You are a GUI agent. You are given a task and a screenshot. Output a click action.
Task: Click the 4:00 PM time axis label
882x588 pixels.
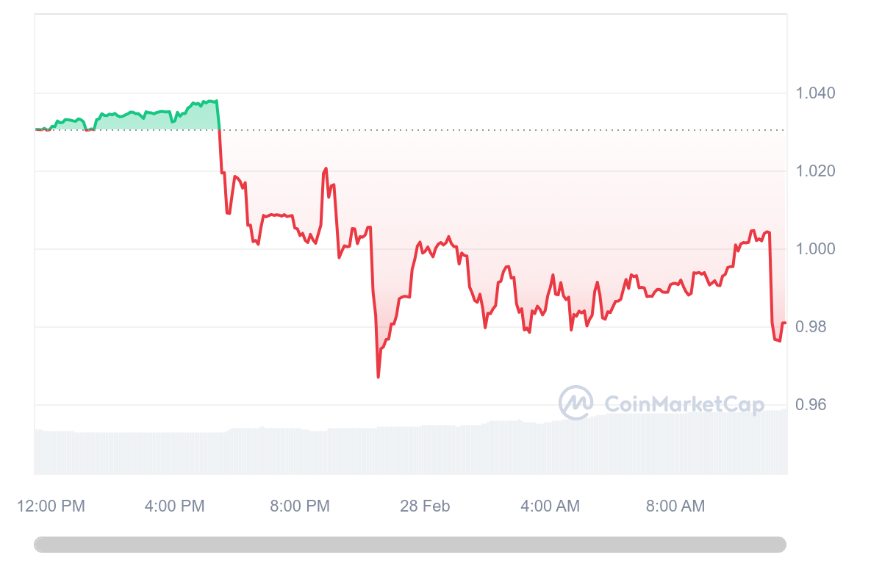174,506
